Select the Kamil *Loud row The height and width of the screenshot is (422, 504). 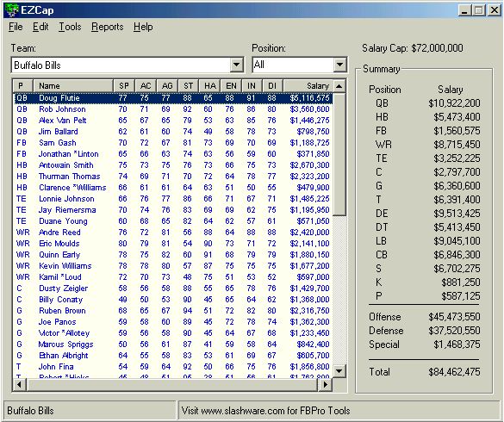173,277
